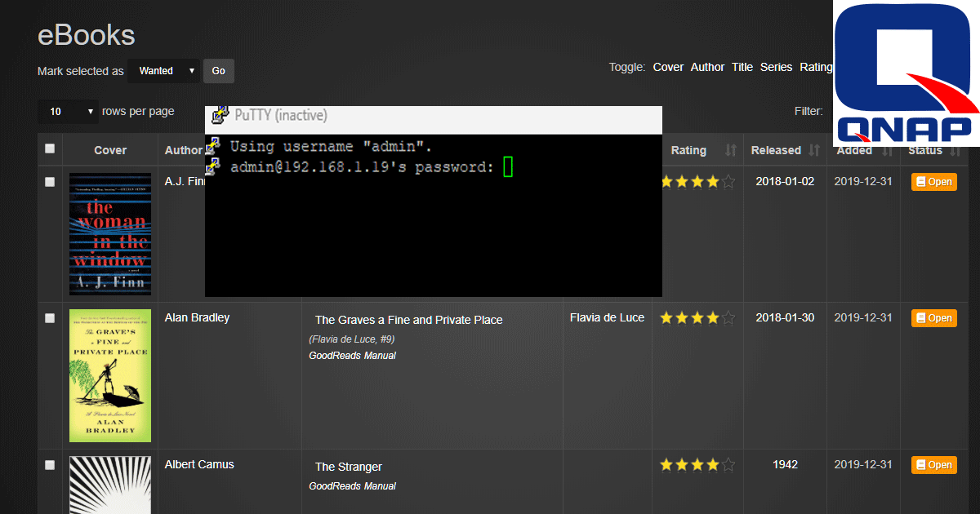Click in the PuTTY terminal password prompt
The width and height of the screenshot is (980, 514).
coord(508,167)
